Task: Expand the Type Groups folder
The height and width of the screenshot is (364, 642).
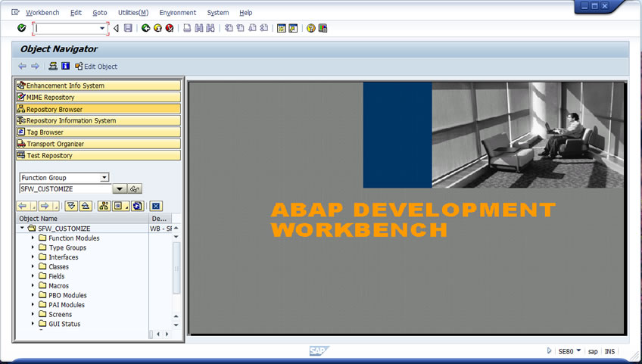Action: [x=33, y=247]
